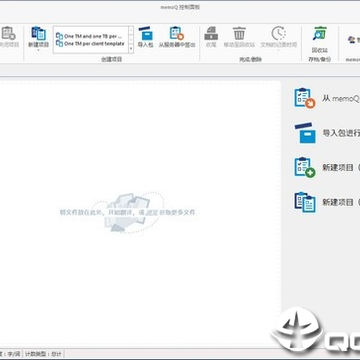Select 'One TM per client template' entry
Viewport: 360px width, 360px height.
(x=90, y=44)
